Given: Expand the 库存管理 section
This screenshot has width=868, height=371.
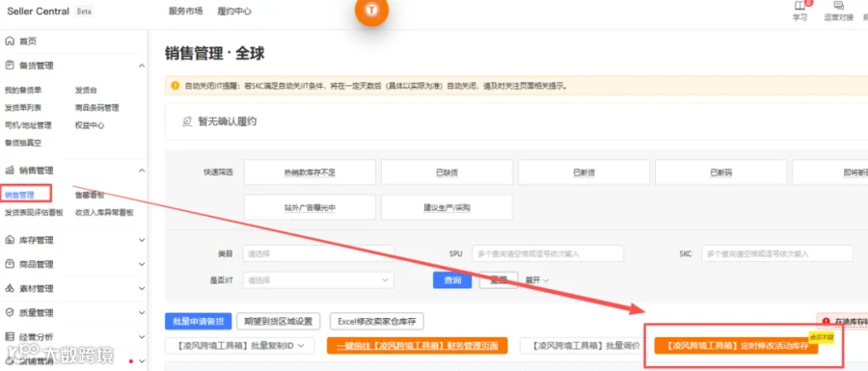Looking at the screenshot, I should point(142,241).
